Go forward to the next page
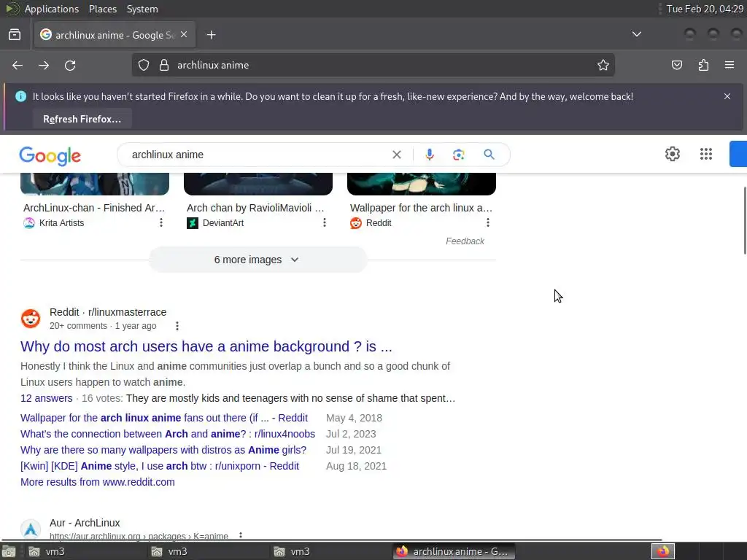Image resolution: width=747 pixels, height=560 pixels. point(44,65)
